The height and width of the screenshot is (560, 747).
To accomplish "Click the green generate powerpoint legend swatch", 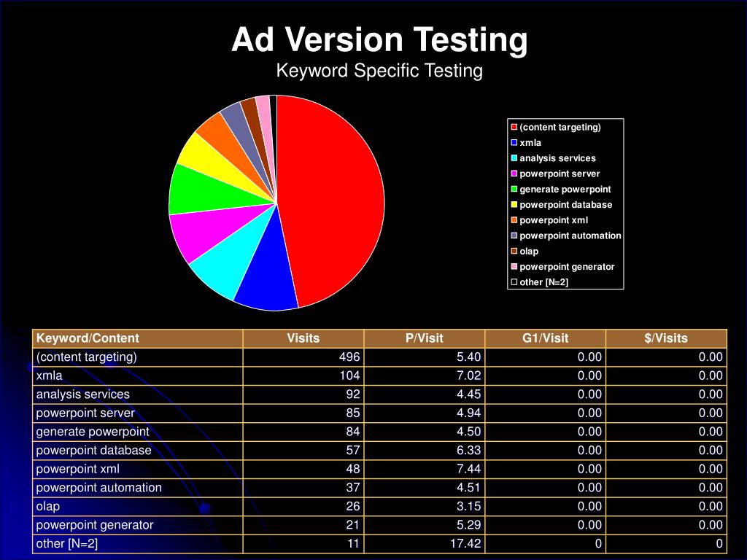I will tap(514, 189).
